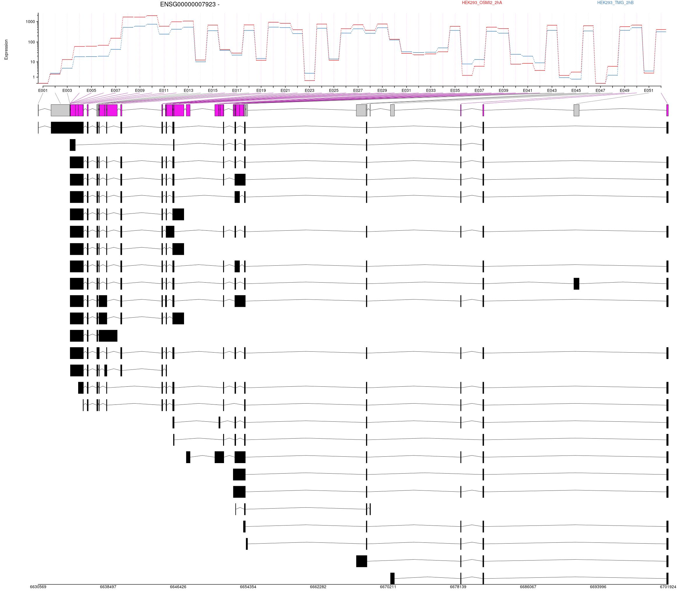Select exon label E039
700x592 pixels.
[503, 91]
